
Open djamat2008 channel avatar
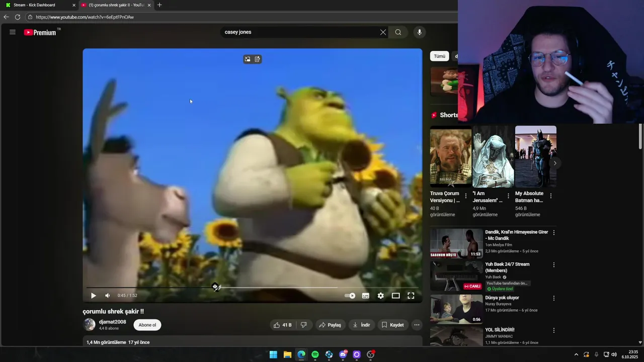click(90, 325)
